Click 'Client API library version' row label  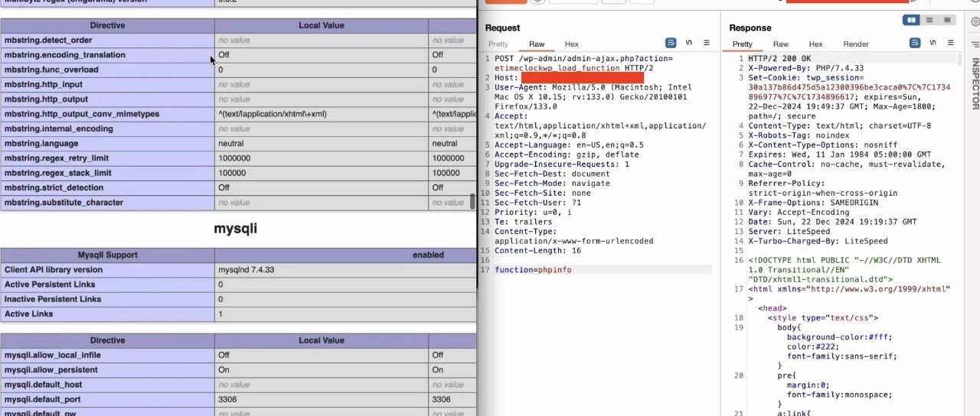[x=107, y=270]
